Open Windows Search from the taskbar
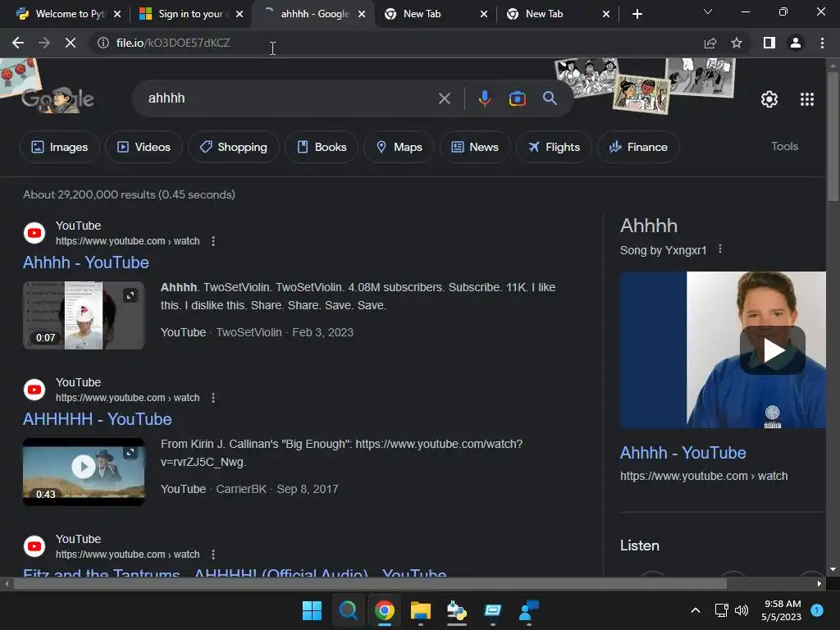The width and height of the screenshot is (840, 630). [x=348, y=610]
